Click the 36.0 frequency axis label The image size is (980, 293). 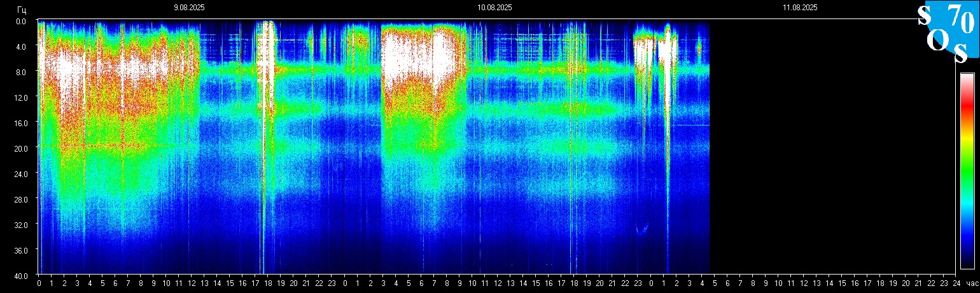click(20, 250)
